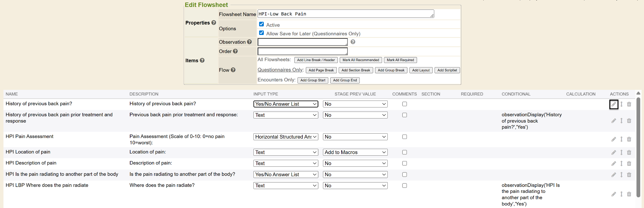
Task: Delete 'HPI LBP Where does the pain radiate'
Action: 629,194
